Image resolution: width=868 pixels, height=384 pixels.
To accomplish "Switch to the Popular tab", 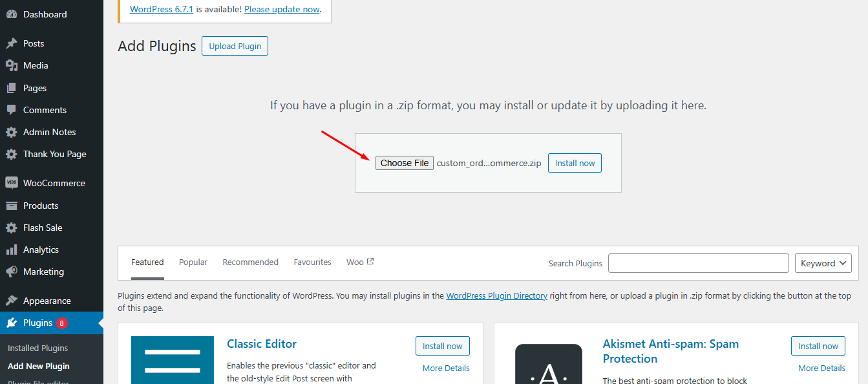I will pos(193,262).
